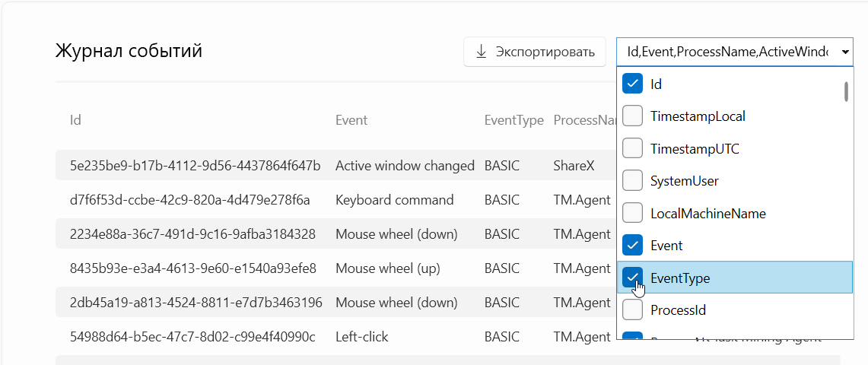The height and width of the screenshot is (365, 868).
Task: Click TM.Agent in the Left-click row
Action: click(582, 336)
